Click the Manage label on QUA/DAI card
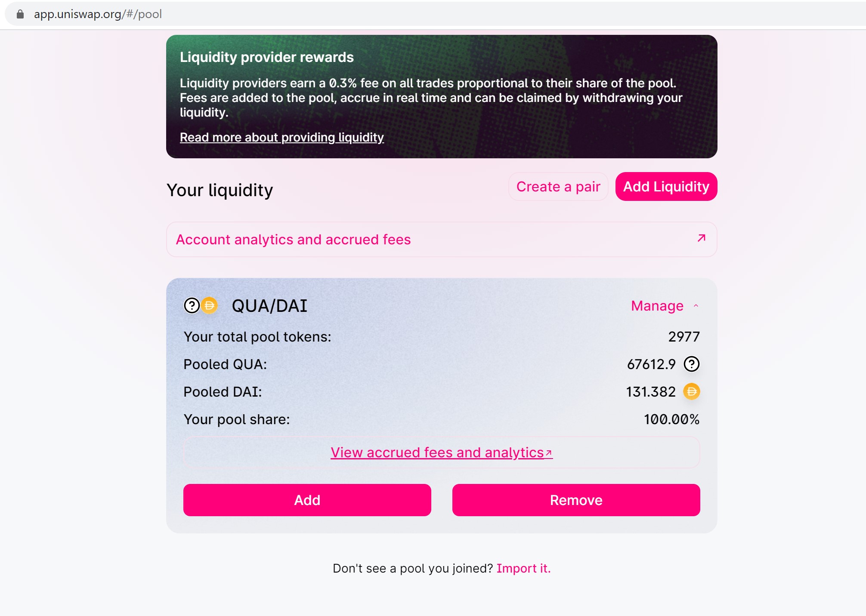Screen dimensions: 866x616 pos(657,306)
